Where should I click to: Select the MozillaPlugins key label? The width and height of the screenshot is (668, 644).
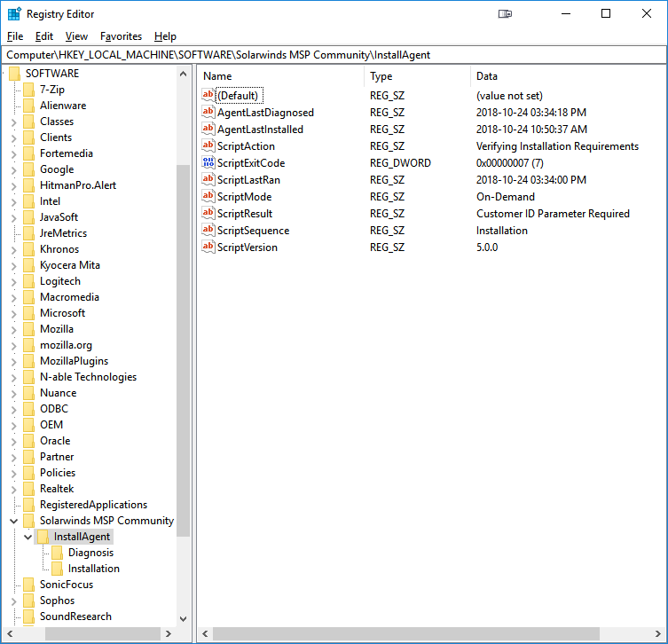pos(74,361)
